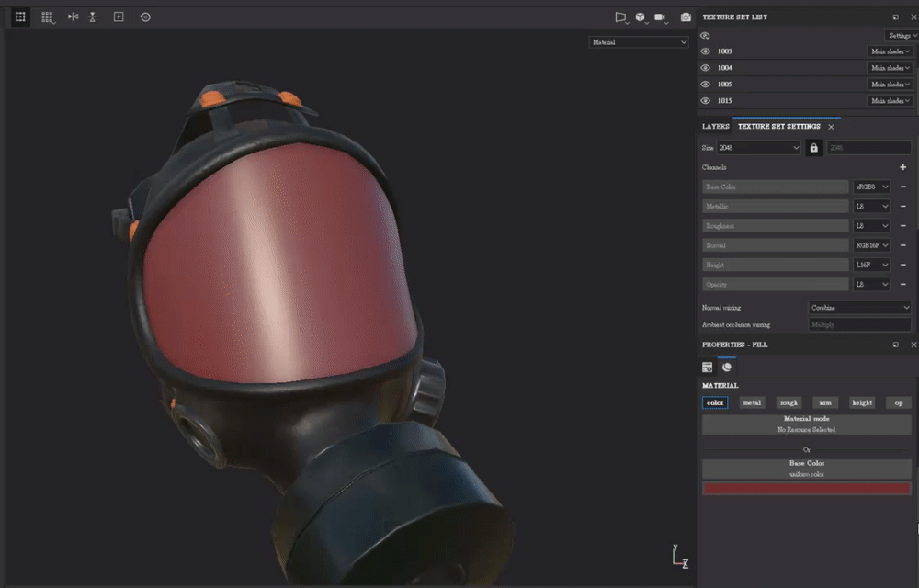
Task: Open the Normal mixing Combine dropdown
Action: (860, 308)
